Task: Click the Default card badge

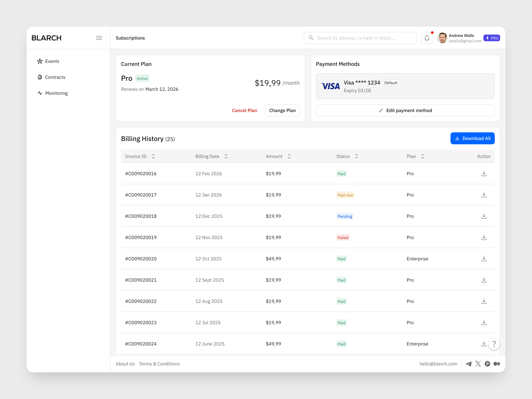Action: [x=391, y=83]
